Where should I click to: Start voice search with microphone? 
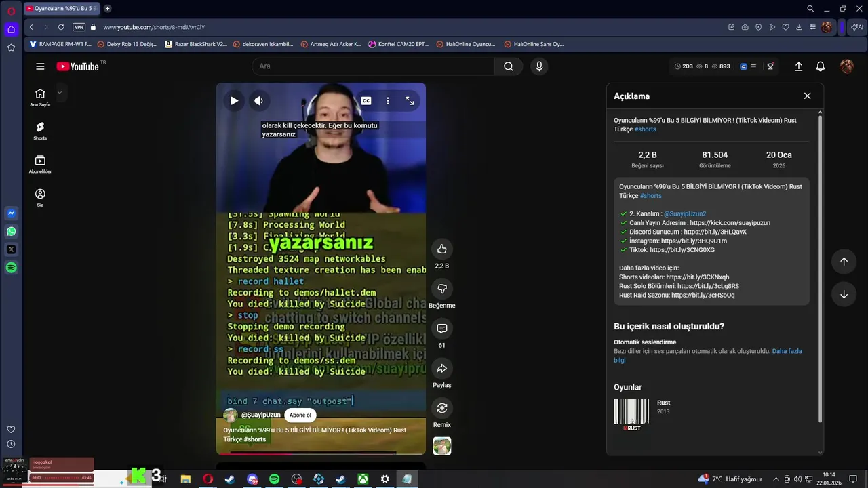539,66
